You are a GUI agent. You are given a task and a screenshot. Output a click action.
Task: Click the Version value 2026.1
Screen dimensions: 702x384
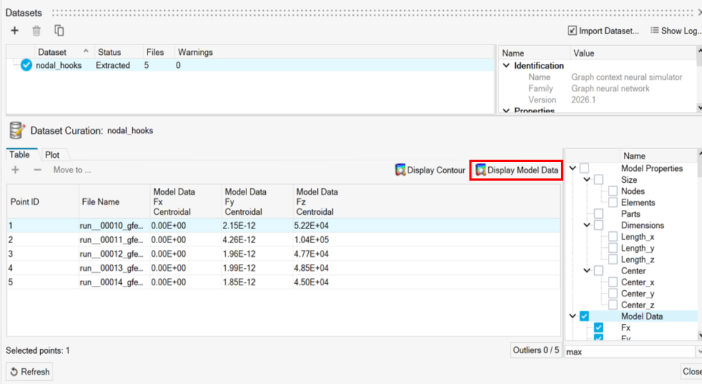[583, 100]
